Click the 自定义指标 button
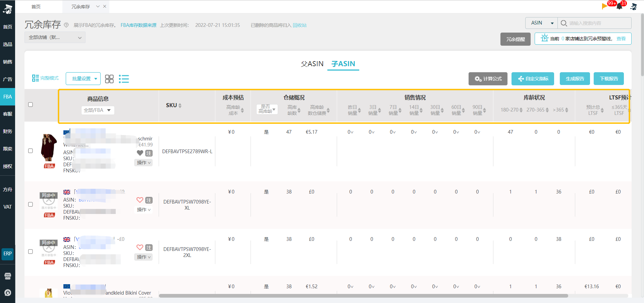The image size is (644, 303). [x=533, y=79]
